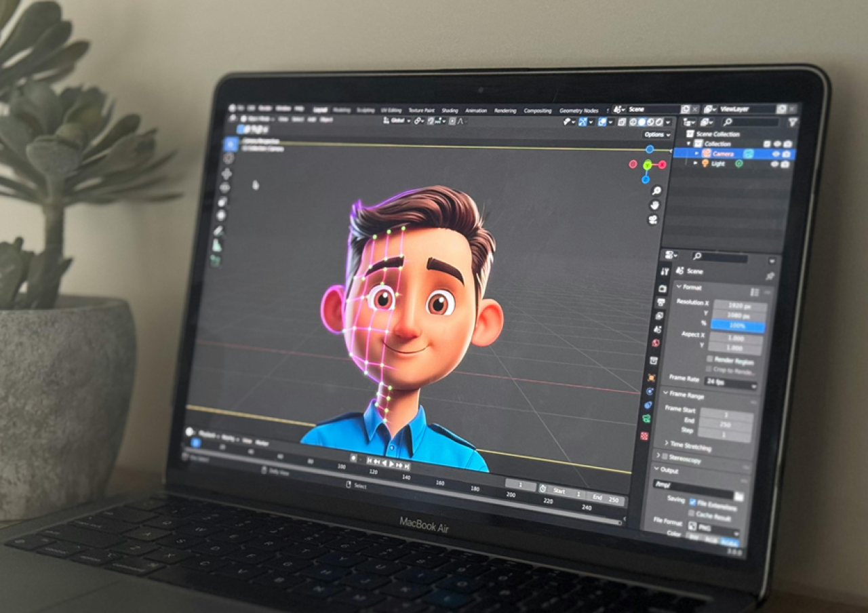This screenshot has height=613, width=868.
Task: Enable the Stereoscopy checkbox
Action: tap(665, 457)
